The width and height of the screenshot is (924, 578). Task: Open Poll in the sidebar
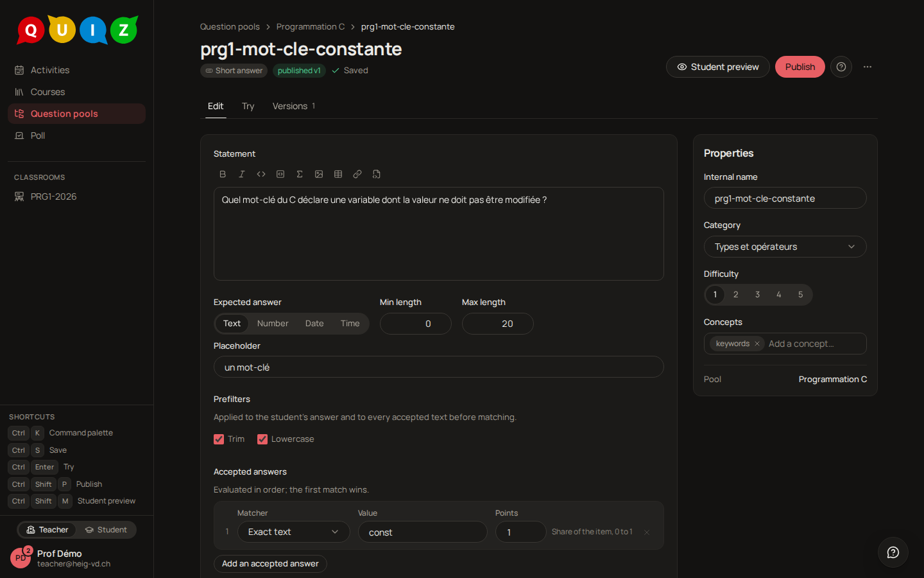click(x=76, y=136)
